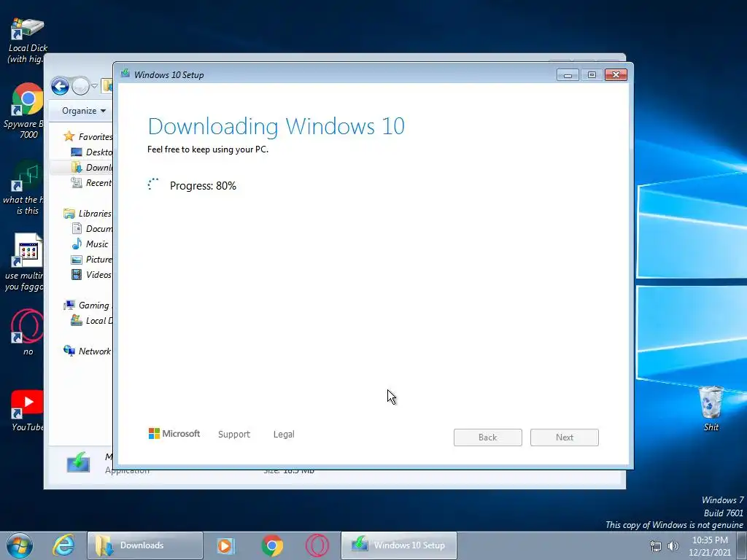Click the Legal link in the Setup window

(x=284, y=435)
